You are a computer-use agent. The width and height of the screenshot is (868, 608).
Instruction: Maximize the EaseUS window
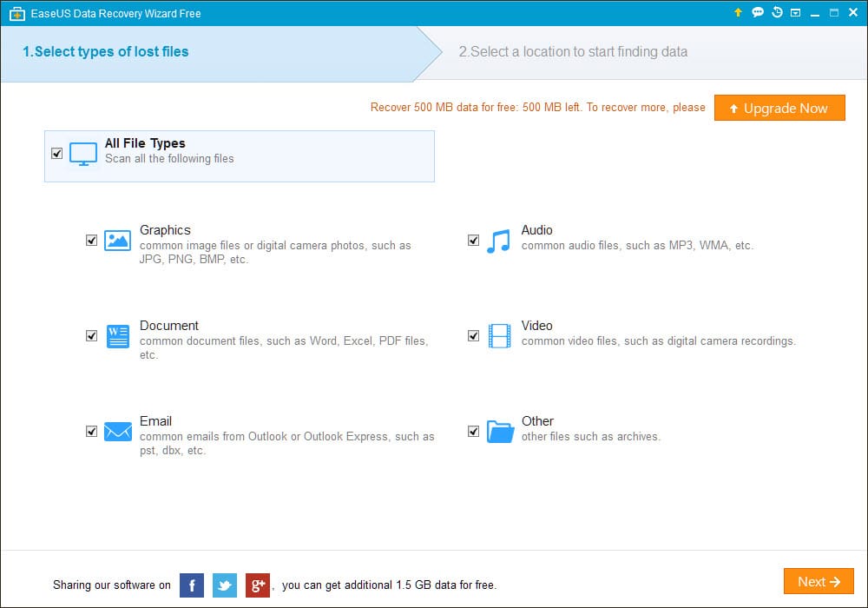(833, 13)
